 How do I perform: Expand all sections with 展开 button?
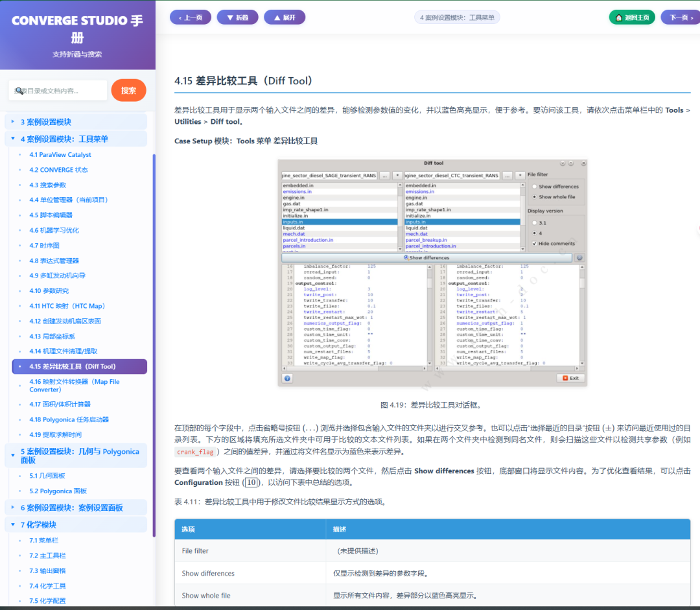285,18
